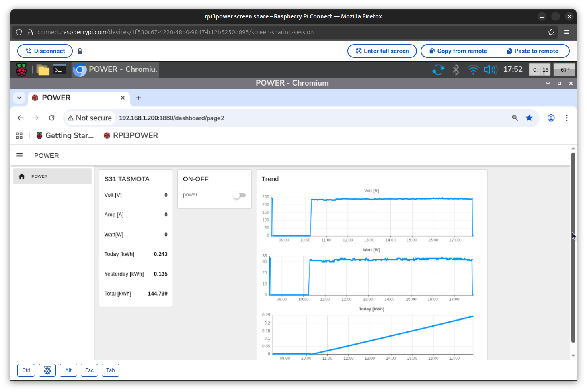Click the Bluetooth icon in system tray

tap(456, 70)
